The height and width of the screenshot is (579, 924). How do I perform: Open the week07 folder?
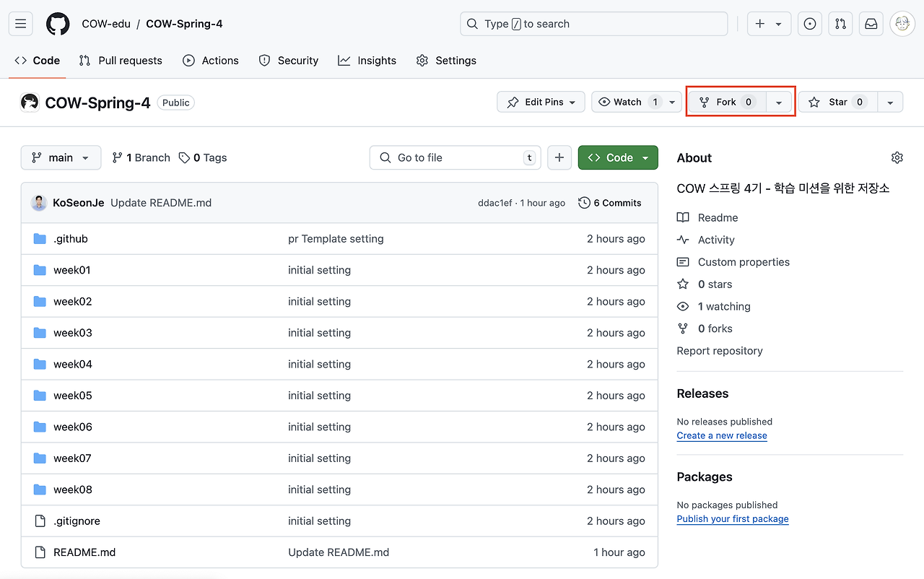pyautogui.click(x=72, y=458)
